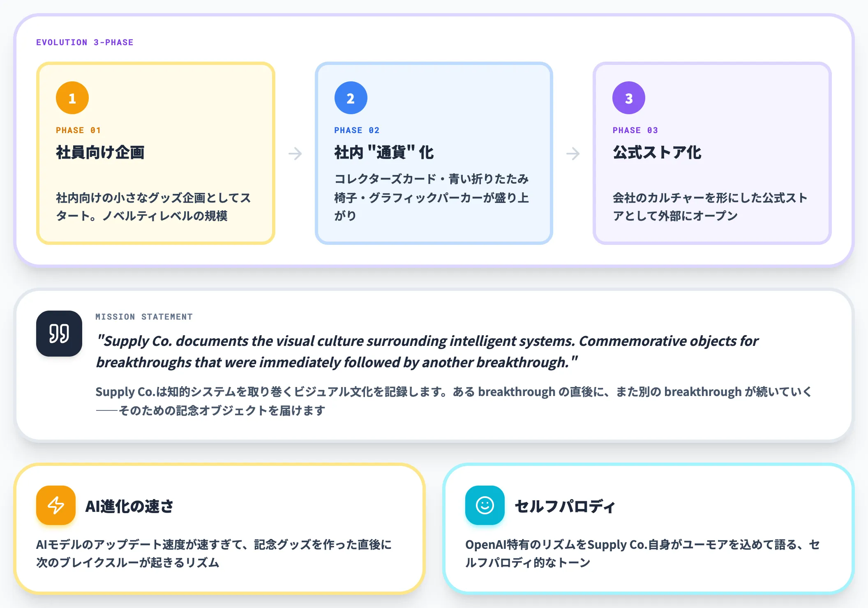Click the Japanese mission translation starting Supply Co.は
Image resolution: width=868 pixels, height=608 pixels.
point(454,401)
